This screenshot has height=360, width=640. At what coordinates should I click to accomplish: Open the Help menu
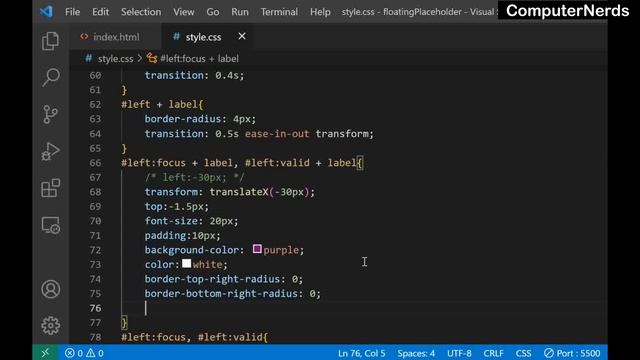(320, 12)
